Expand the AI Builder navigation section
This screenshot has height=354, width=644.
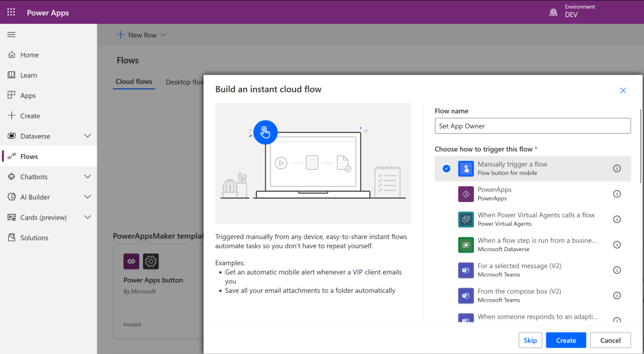click(88, 197)
